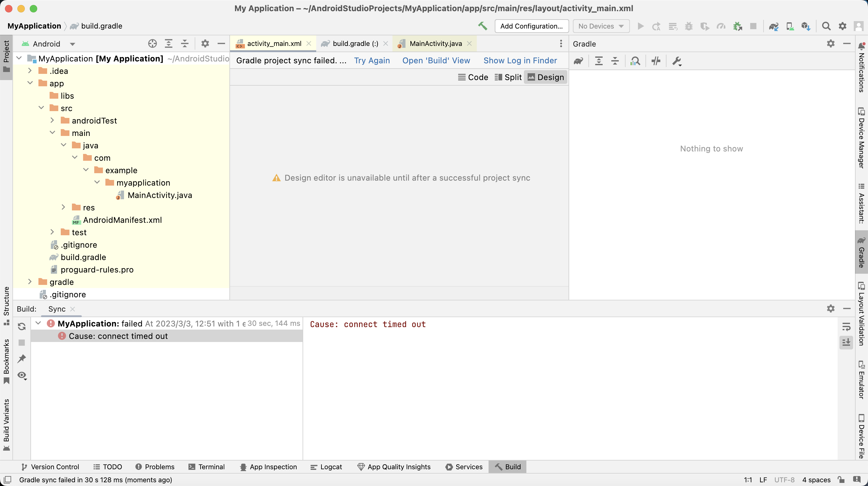
Task: Open the No Devices dropdown
Action: click(x=601, y=26)
